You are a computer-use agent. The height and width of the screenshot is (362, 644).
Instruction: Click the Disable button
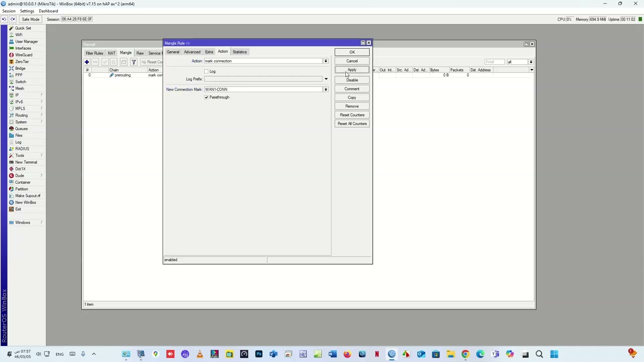tap(352, 80)
